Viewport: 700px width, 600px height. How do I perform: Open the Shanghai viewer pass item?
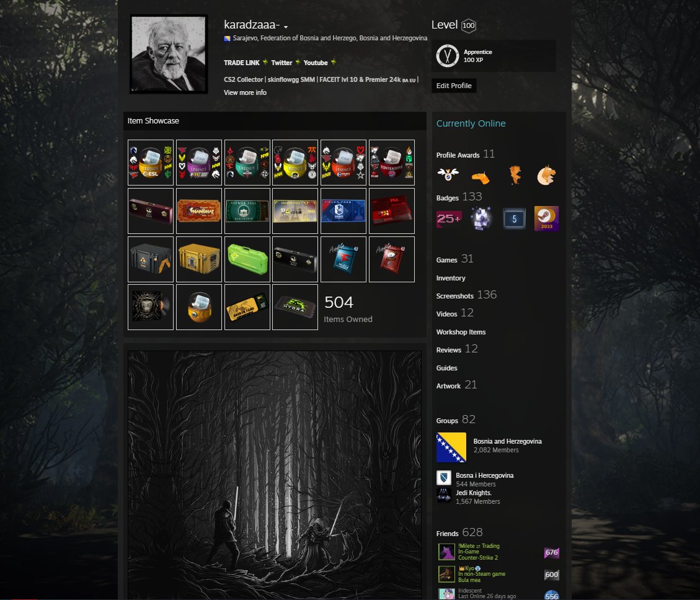[198, 211]
